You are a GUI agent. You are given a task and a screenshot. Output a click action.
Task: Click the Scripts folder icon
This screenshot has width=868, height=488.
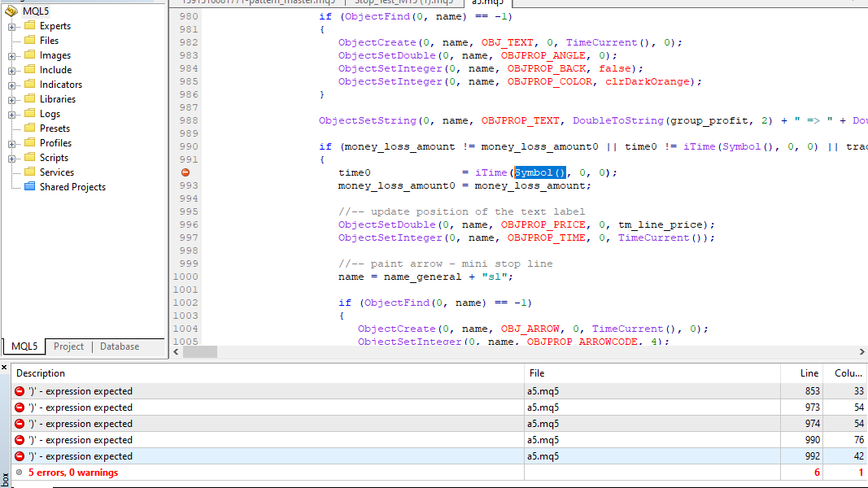click(x=30, y=157)
